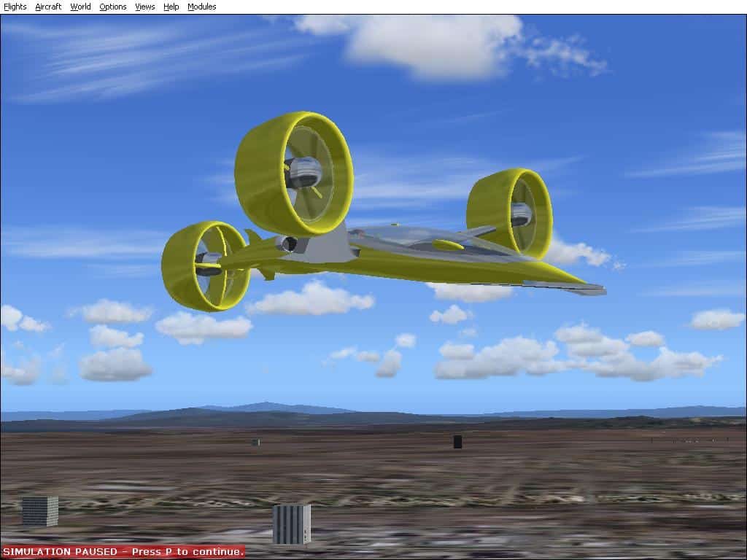
Task: Click the small yellow pod on the wing
Action: point(448,245)
